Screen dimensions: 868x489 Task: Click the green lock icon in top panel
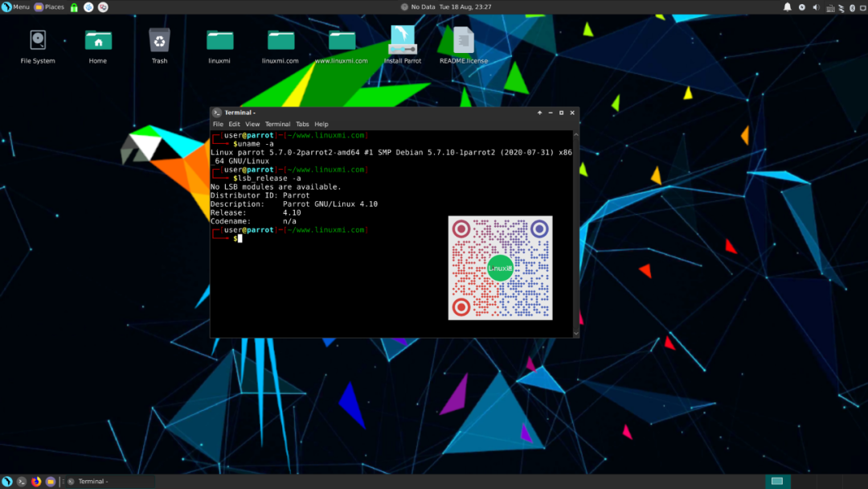74,7
